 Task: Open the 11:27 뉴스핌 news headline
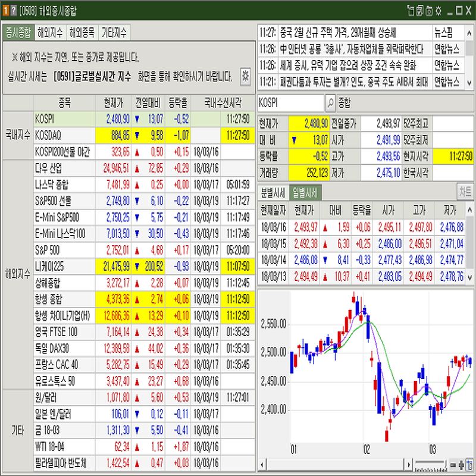[344, 32]
